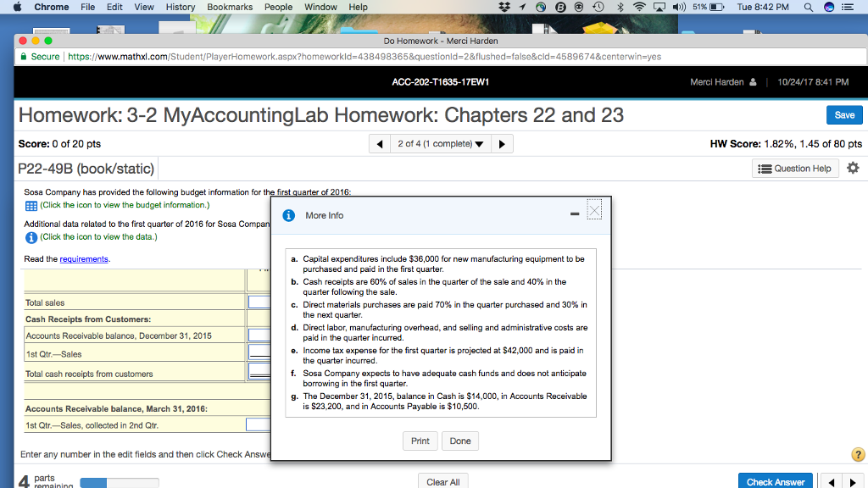Close the More Info dialog with X
868x488 pixels.
pos(594,210)
